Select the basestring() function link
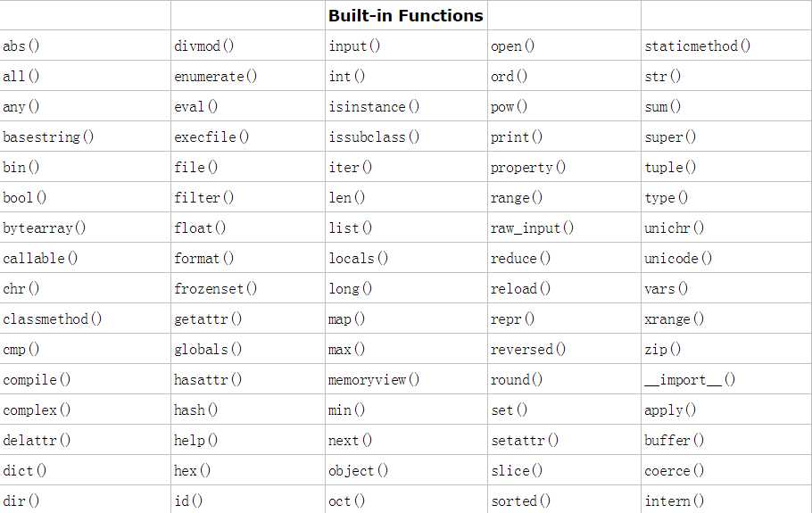This screenshot has width=812, height=513. click(x=48, y=137)
